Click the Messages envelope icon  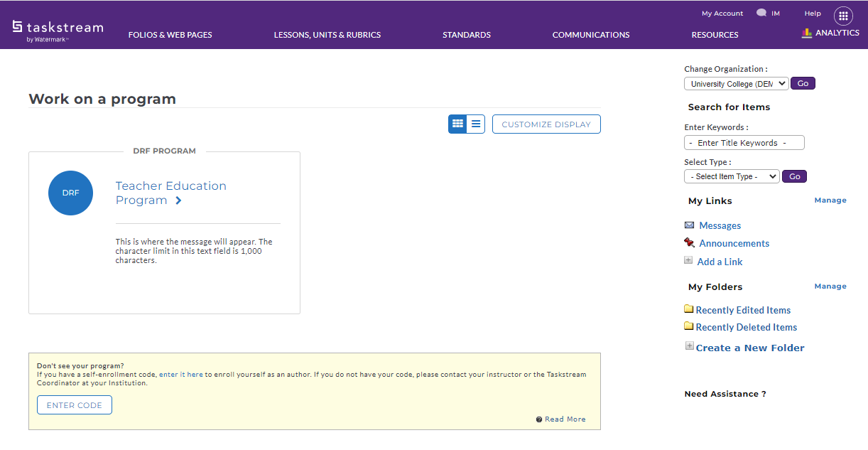(x=689, y=225)
